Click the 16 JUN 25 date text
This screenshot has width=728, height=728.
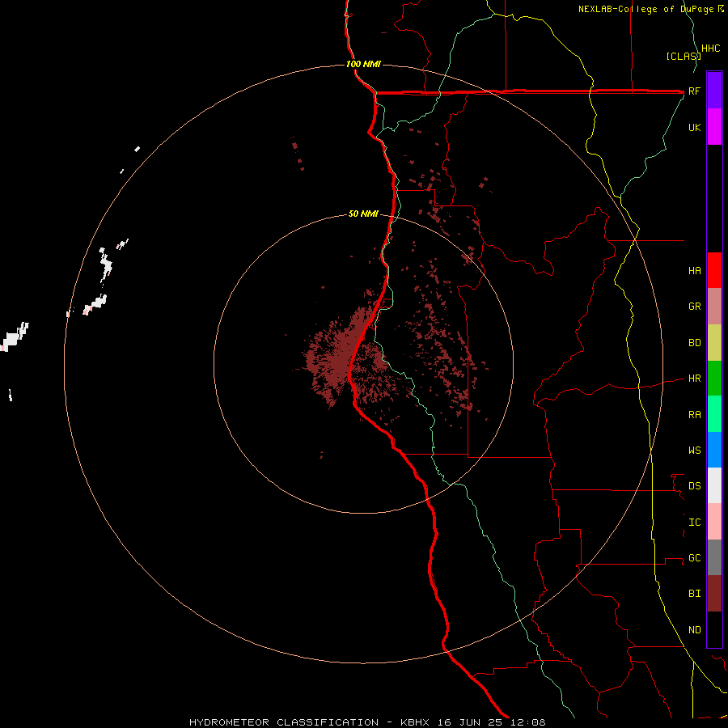pyautogui.click(x=472, y=722)
